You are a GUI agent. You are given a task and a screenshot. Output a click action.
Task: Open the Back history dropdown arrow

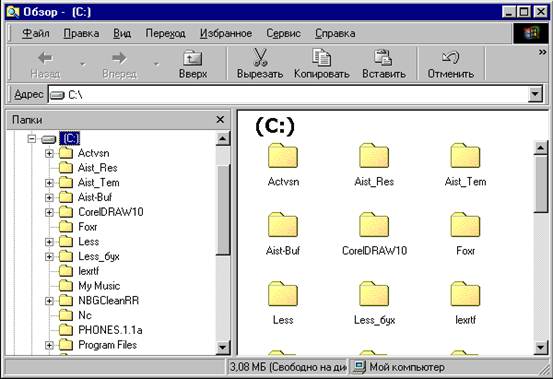(x=83, y=64)
